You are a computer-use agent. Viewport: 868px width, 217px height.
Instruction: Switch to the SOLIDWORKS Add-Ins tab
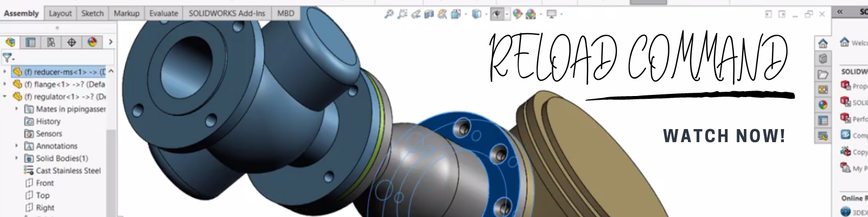click(227, 14)
